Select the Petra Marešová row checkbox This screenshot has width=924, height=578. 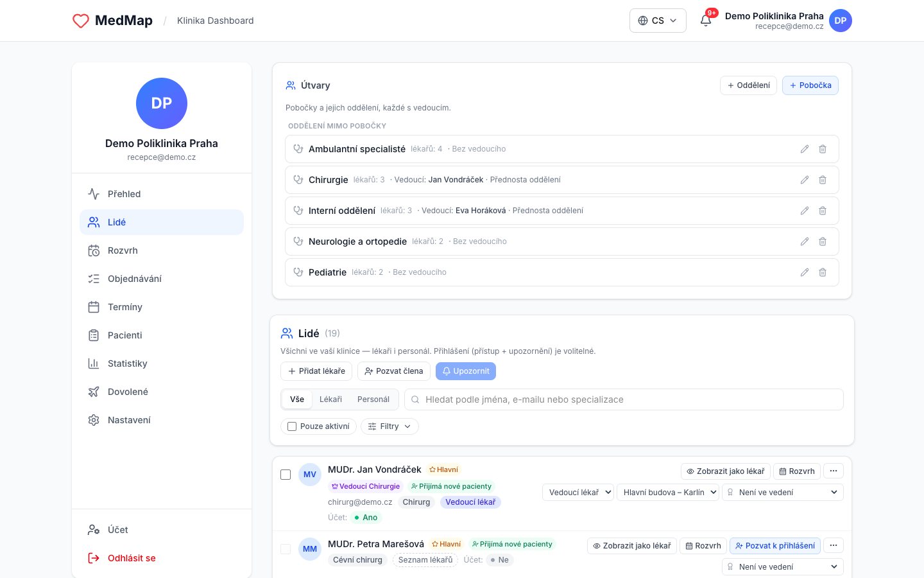click(286, 549)
